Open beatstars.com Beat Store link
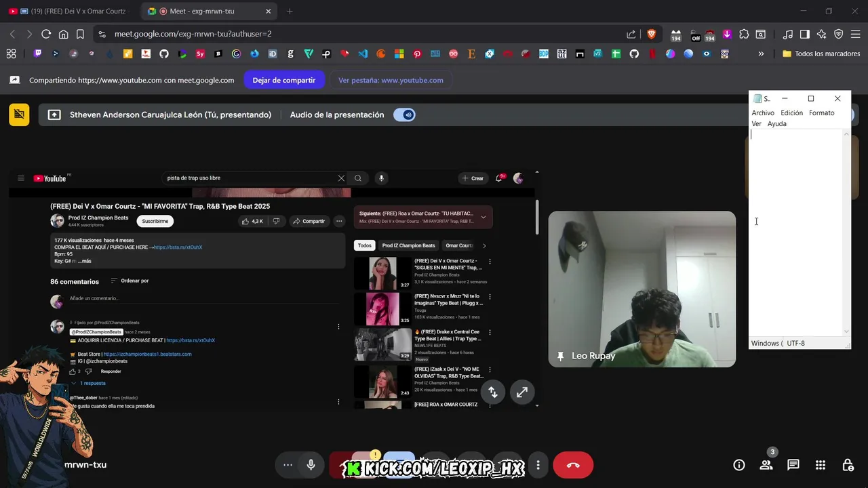 pos(147,354)
